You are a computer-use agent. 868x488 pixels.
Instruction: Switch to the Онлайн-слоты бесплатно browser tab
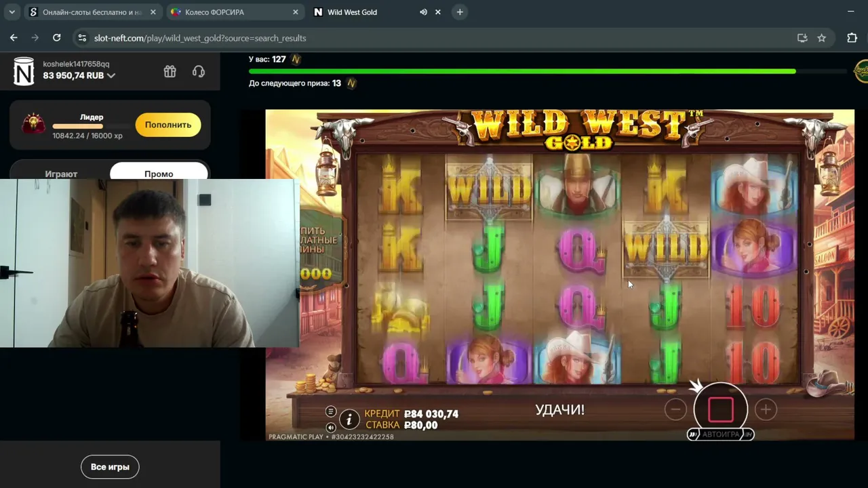tap(92, 12)
